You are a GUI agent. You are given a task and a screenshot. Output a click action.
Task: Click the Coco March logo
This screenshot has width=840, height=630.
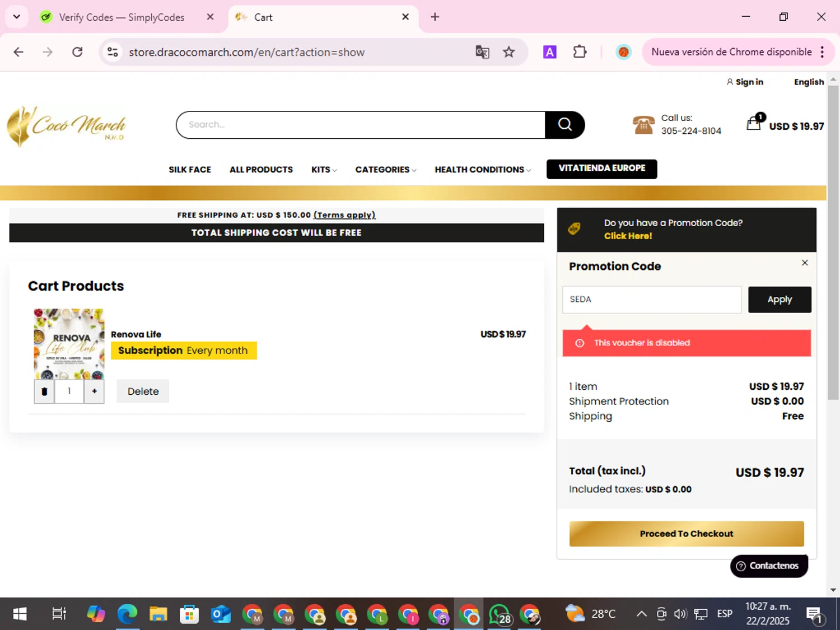coord(66,125)
